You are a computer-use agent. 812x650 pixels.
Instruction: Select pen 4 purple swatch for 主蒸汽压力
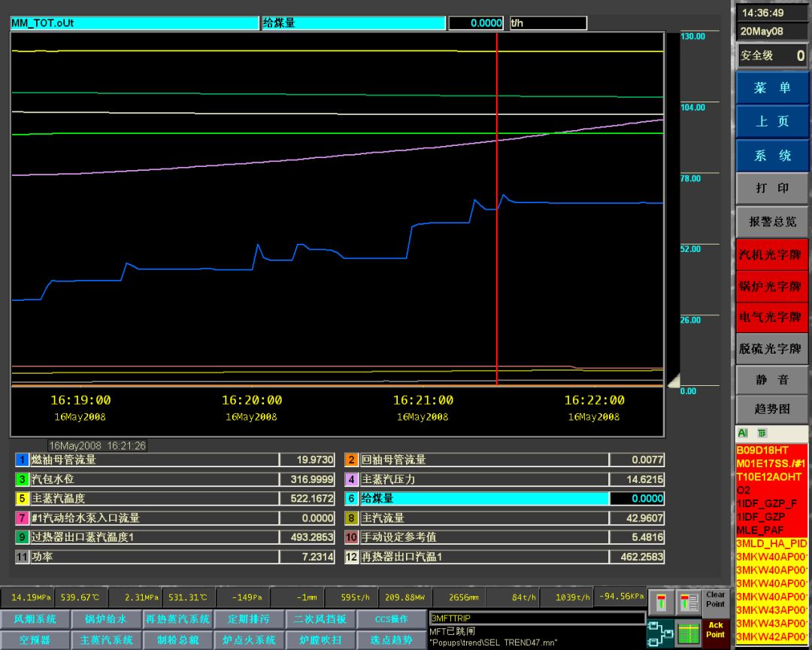click(351, 479)
